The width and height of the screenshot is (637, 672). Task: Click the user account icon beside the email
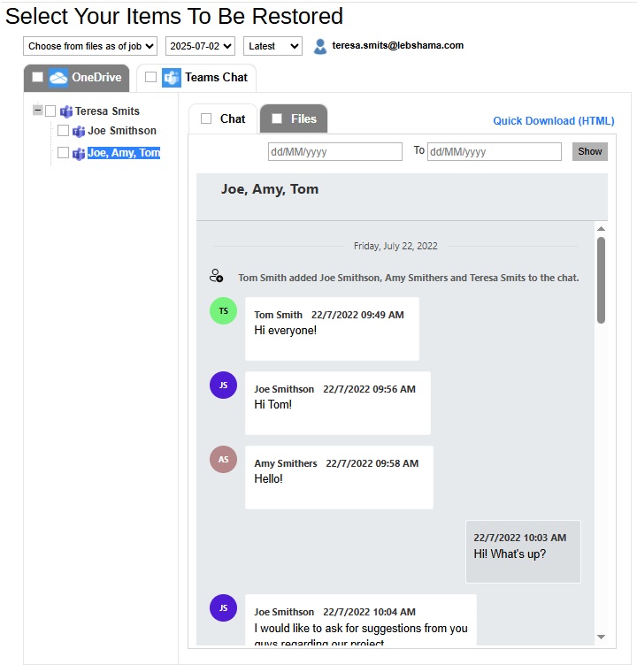[320, 46]
